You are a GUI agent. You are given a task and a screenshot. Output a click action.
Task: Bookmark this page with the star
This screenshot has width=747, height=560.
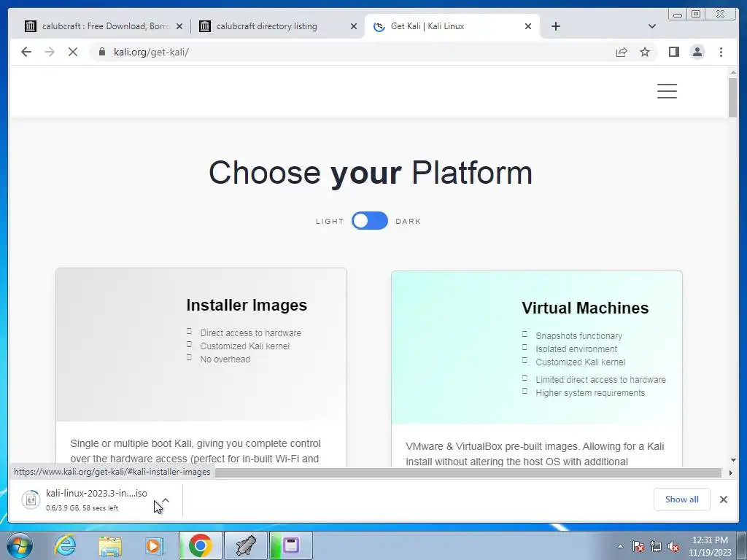coord(645,52)
